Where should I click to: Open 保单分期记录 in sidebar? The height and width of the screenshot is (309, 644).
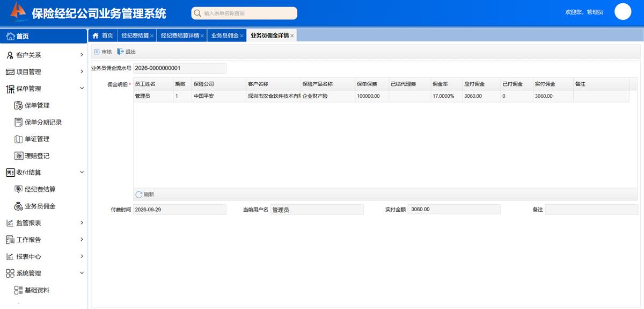coord(43,122)
